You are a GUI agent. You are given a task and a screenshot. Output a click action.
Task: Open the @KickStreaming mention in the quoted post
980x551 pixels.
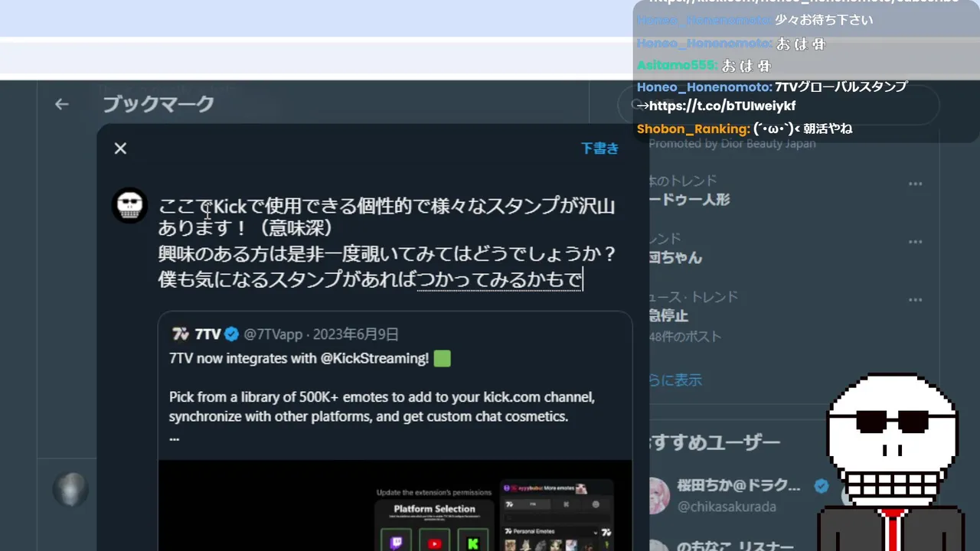374,358
